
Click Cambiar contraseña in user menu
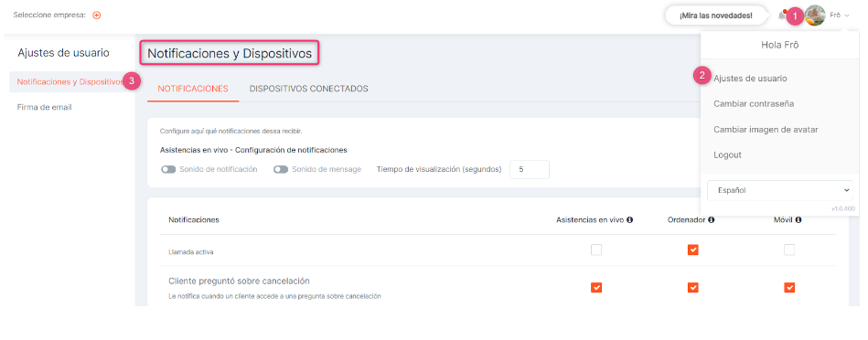(x=754, y=104)
